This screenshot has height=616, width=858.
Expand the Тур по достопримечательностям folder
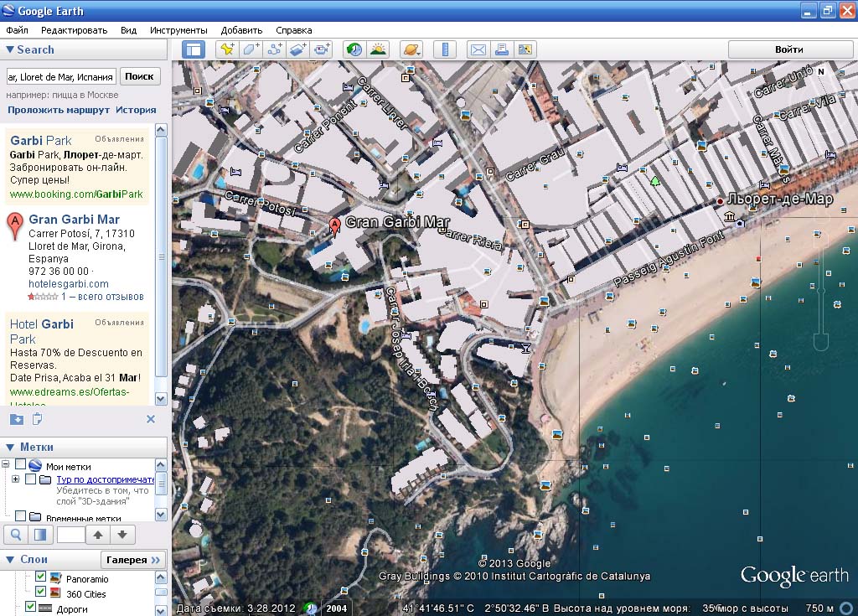tap(15, 479)
